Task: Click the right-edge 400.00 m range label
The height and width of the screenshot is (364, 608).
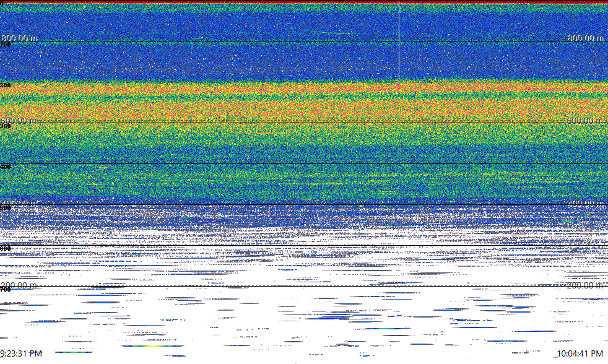Action: (x=586, y=203)
